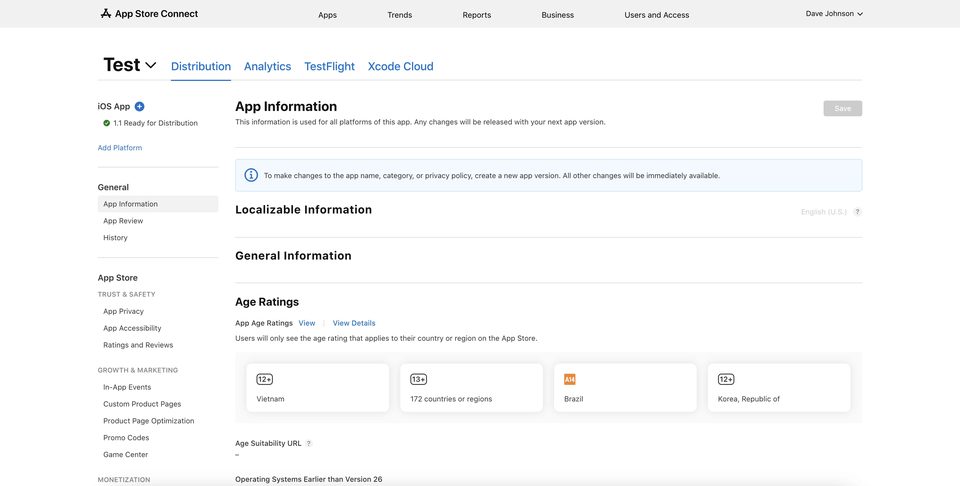The height and width of the screenshot is (486, 960).
Task: Switch to the Xcode Cloud tab
Action: point(400,66)
